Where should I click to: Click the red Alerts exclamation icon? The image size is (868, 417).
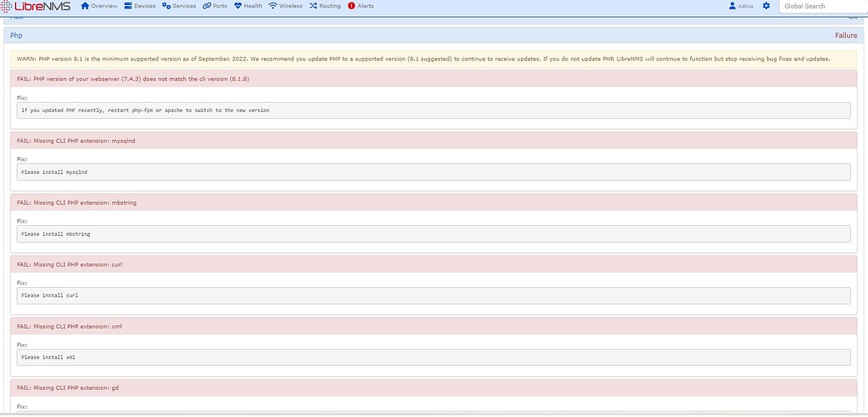351,6
